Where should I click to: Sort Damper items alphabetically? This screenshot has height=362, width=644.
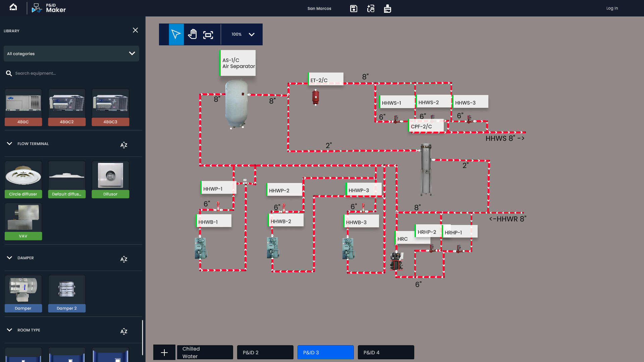[124, 259]
